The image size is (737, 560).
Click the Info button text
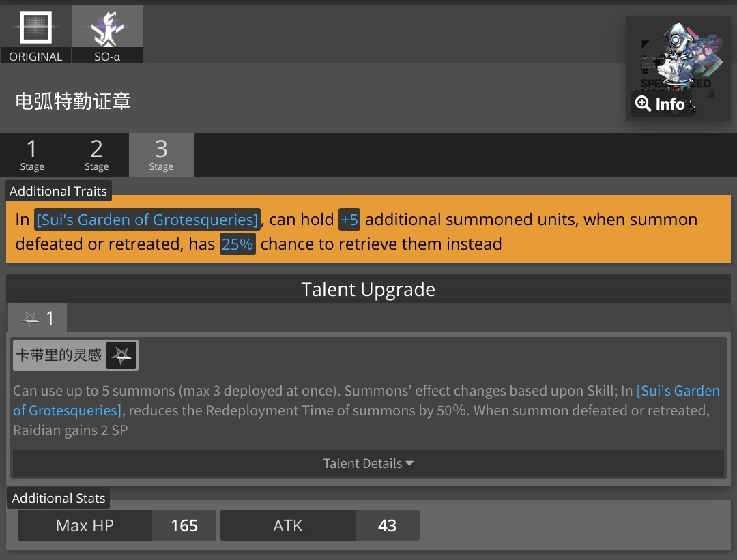point(670,104)
